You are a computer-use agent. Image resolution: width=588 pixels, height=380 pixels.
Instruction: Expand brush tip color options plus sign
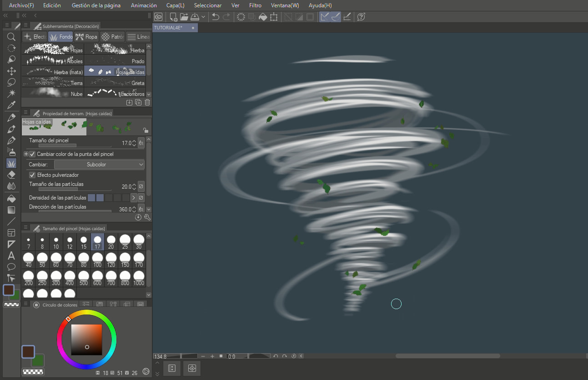(26, 154)
